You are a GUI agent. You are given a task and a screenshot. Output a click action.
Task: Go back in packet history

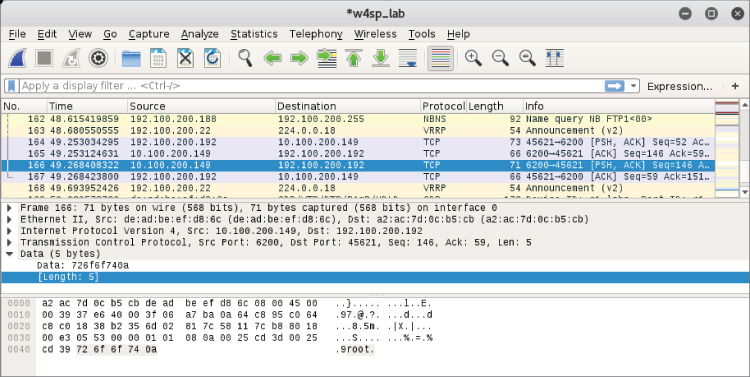[x=272, y=58]
